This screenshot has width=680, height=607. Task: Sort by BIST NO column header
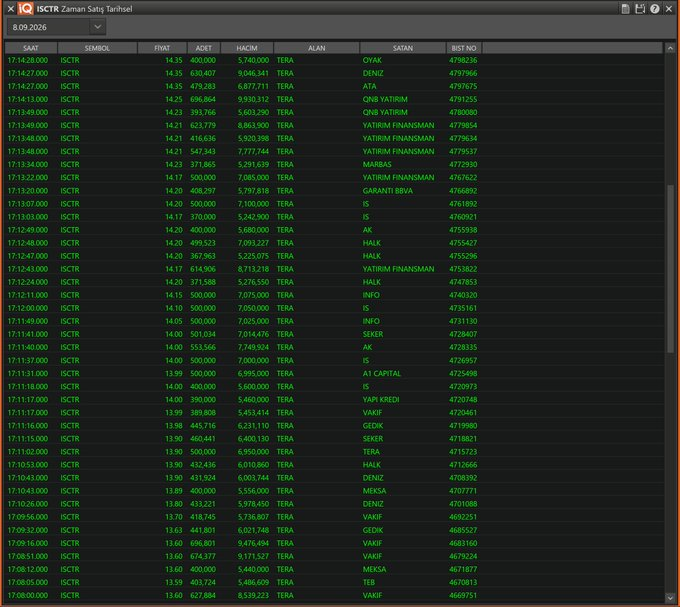[x=464, y=48]
